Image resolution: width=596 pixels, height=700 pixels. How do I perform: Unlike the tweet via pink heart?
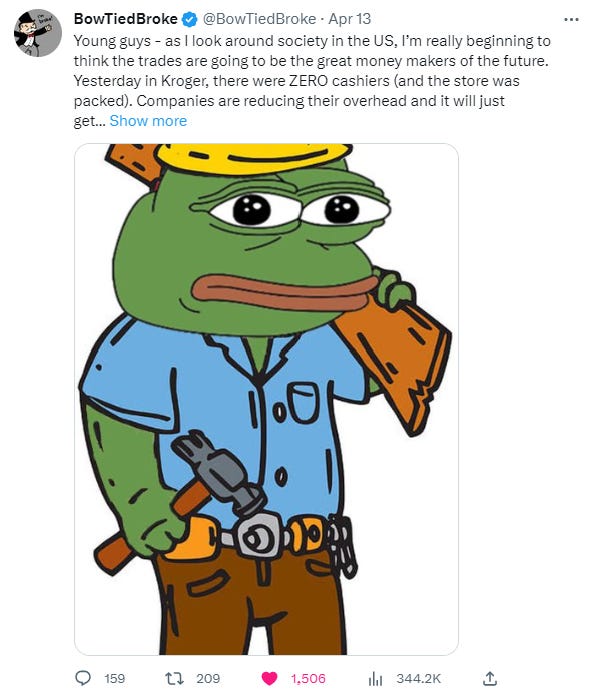[269, 679]
